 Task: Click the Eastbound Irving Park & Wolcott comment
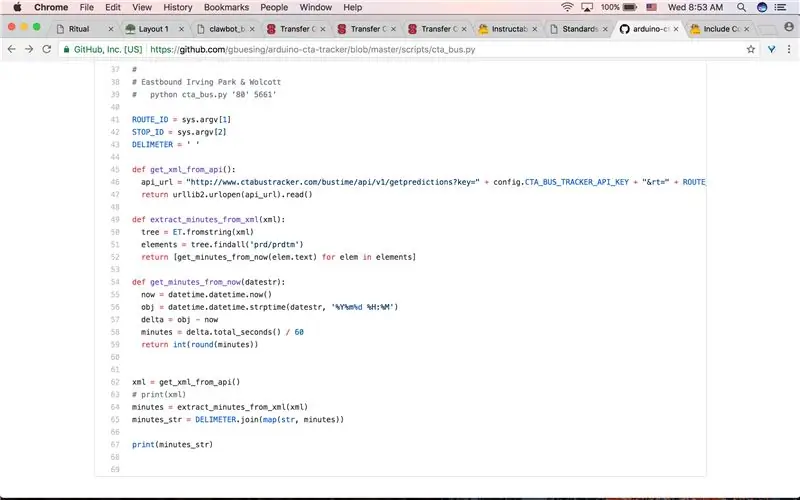coord(206,82)
